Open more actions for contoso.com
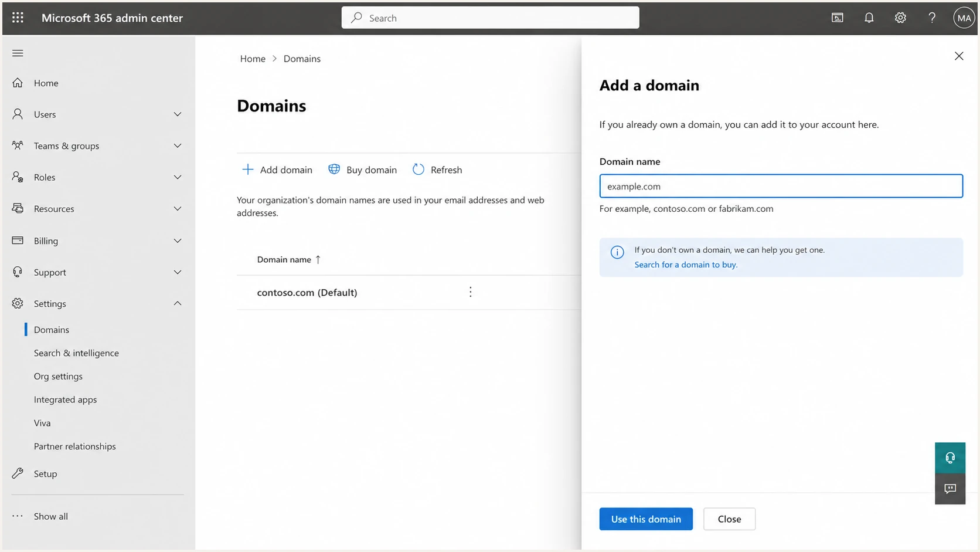 [x=470, y=292]
